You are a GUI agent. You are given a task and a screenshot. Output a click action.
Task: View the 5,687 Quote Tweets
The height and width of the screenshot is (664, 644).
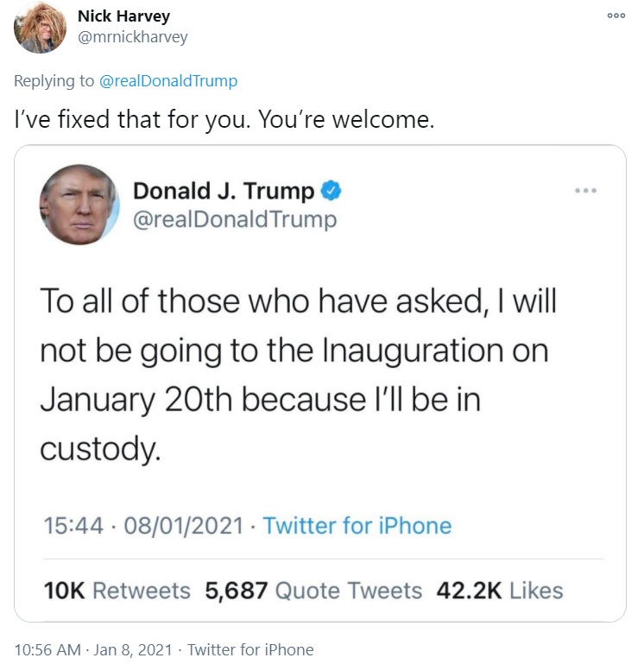point(313,591)
